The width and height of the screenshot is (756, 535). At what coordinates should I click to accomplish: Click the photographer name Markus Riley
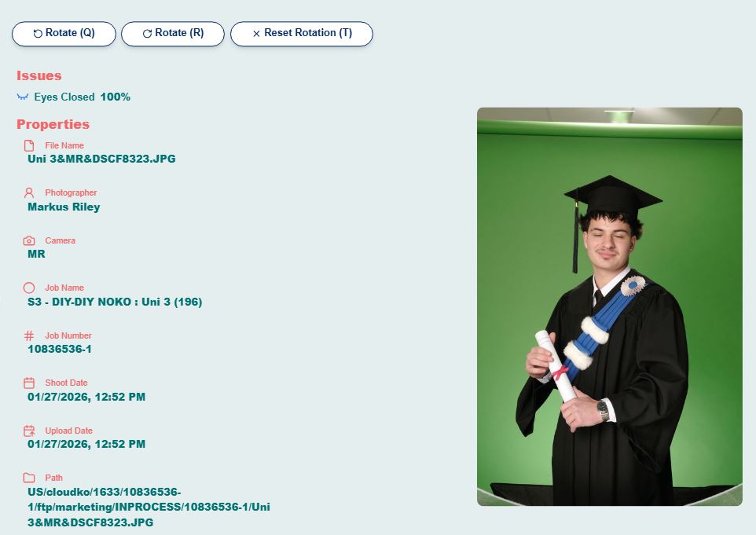coord(64,207)
